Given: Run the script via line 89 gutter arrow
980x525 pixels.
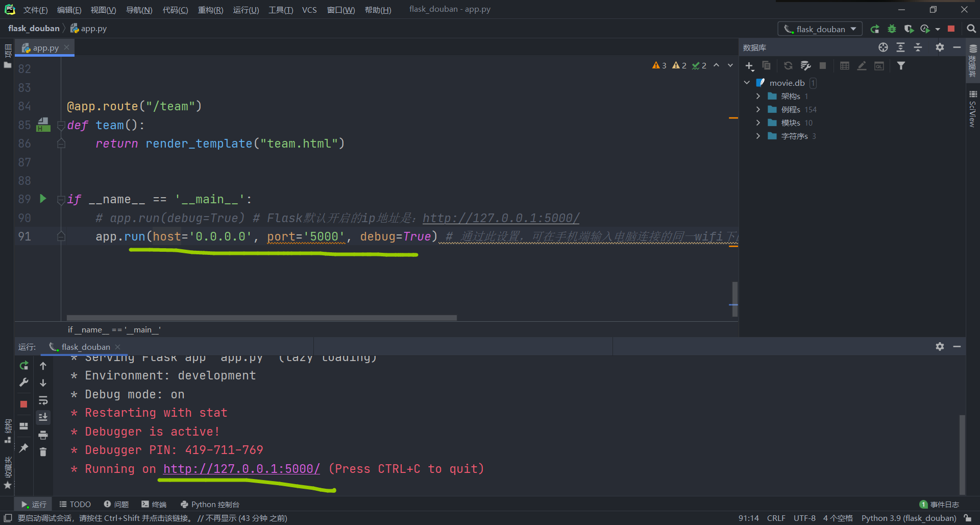Looking at the screenshot, I should pyautogui.click(x=43, y=199).
